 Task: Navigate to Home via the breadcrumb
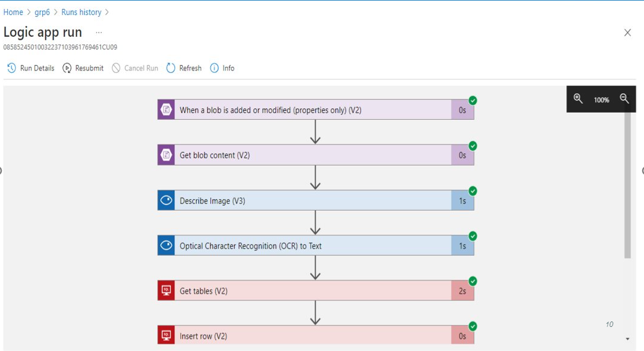point(13,11)
